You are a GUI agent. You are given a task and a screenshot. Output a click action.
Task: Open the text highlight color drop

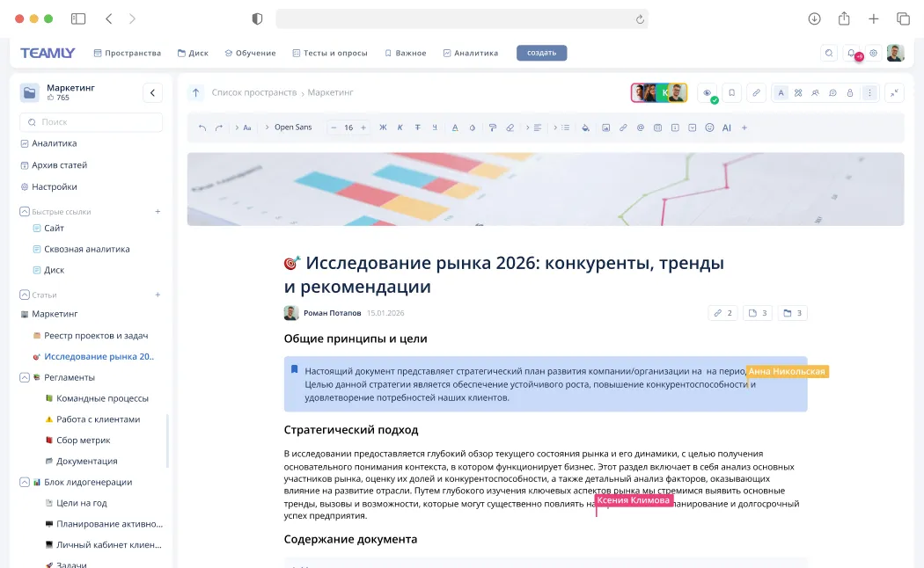[472, 127]
